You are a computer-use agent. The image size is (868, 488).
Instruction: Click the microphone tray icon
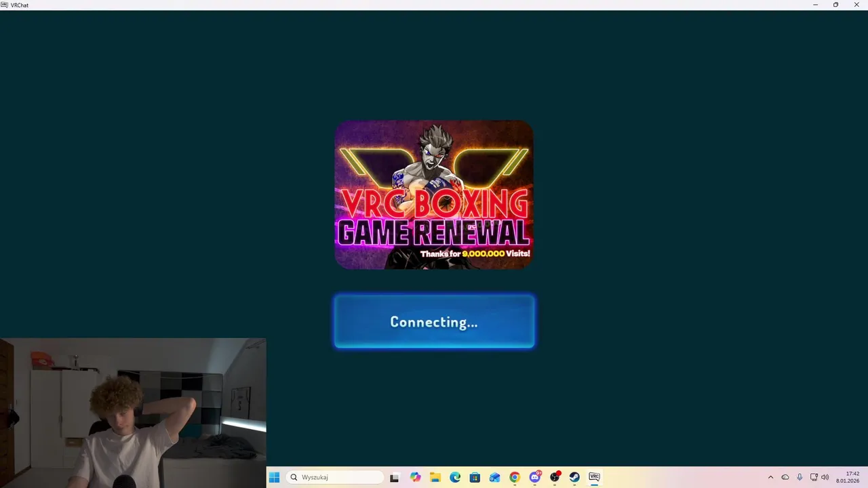pyautogui.click(x=800, y=477)
